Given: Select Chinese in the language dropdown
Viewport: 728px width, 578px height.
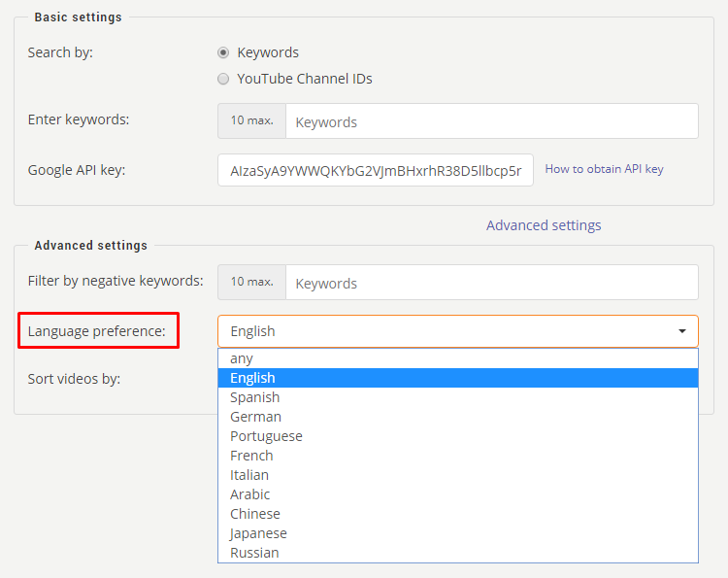Looking at the screenshot, I should [x=458, y=514].
